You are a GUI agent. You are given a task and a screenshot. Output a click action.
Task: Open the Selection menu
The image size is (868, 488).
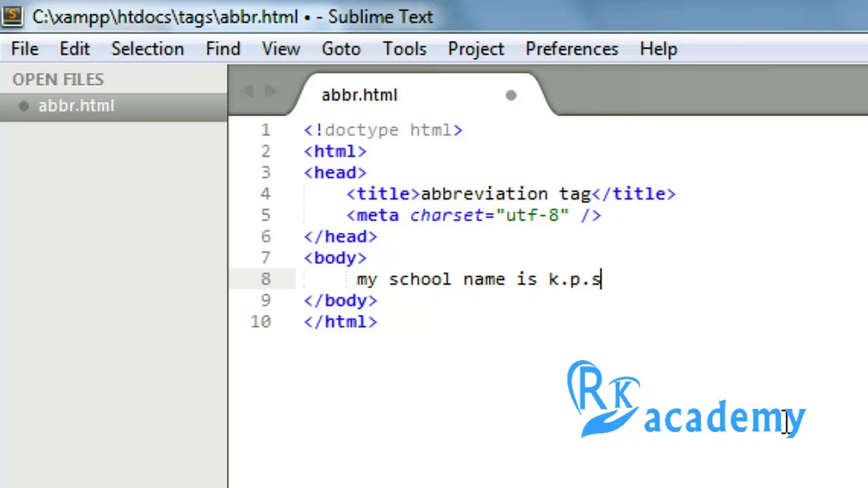[x=147, y=49]
